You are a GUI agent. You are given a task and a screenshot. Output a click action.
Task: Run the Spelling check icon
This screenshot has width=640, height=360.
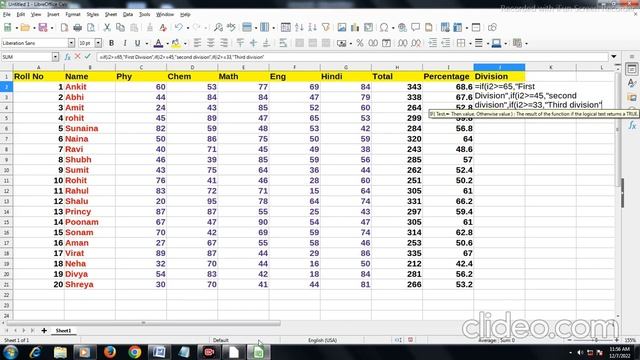[x=231, y=28]
